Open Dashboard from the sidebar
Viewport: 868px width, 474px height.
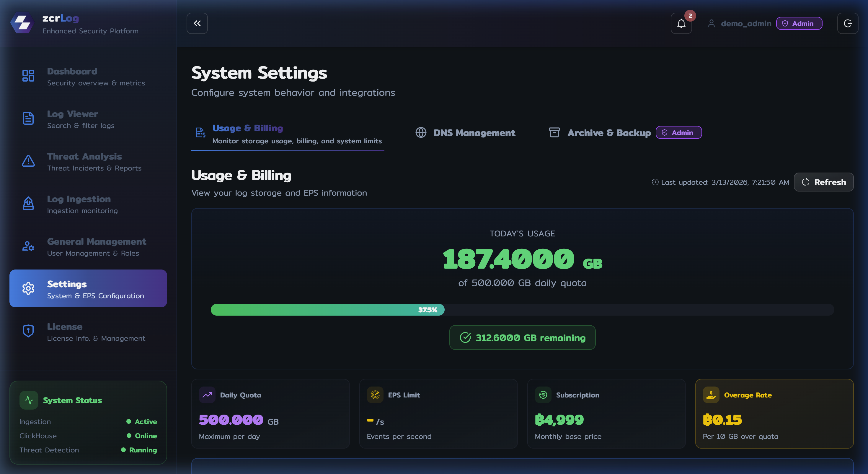88,76
